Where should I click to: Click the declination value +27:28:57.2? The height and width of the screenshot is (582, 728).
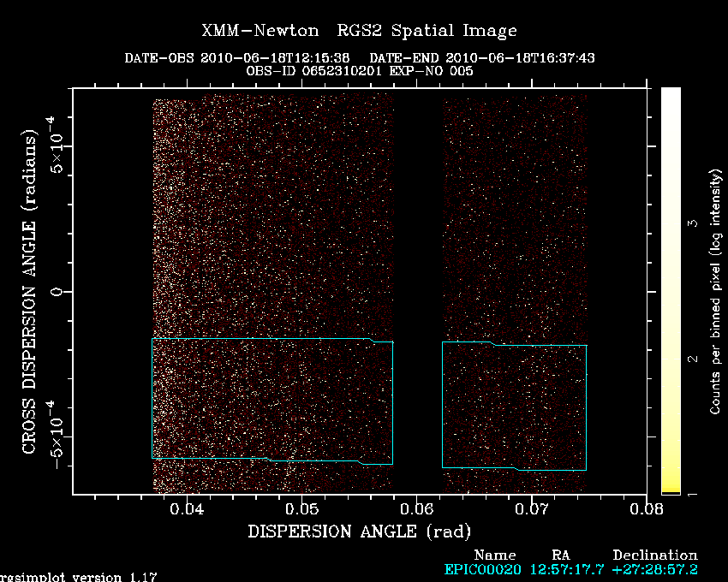(x=654, y=569)
